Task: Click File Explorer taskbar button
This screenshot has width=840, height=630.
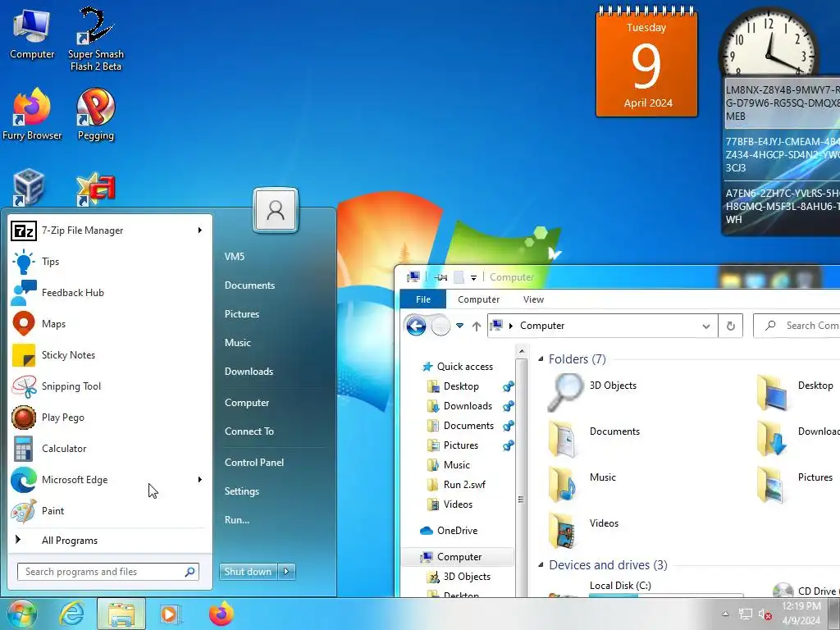Action: [x=121, y=614]
